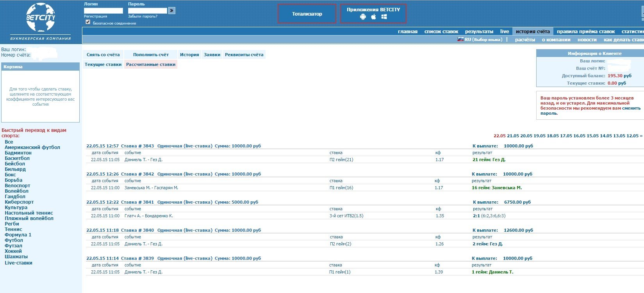The width and height of the screenshot is (644, 293).
Task: Select 'Теннис' in the sports list
Action: [x=13, y=229]
